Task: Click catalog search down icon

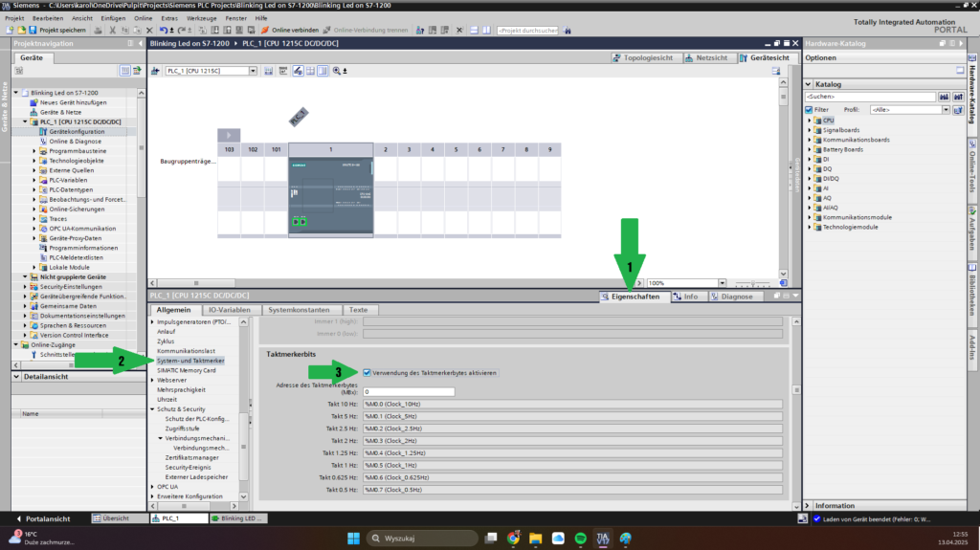Action: [x=944, y=97]
